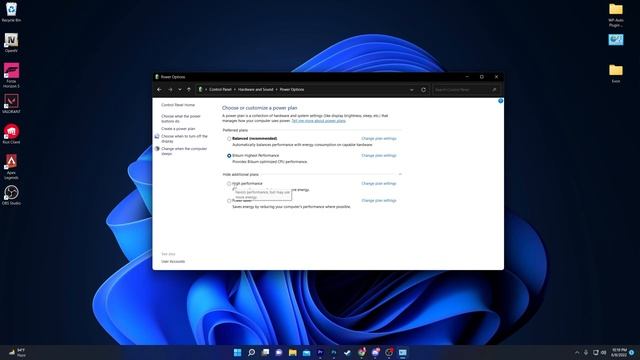Open the clock and date flyout
This screenshot has width=640, height=360.
pos(619,352)
